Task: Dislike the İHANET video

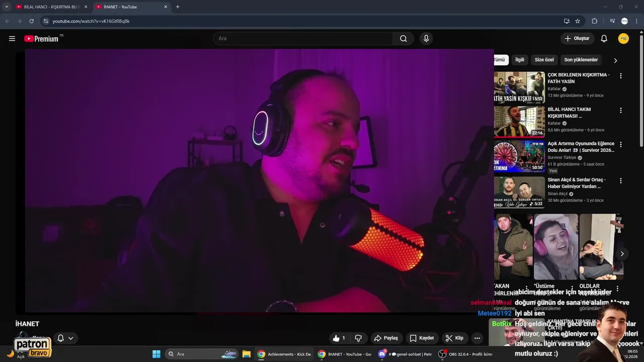Action: tap(358, 338)
